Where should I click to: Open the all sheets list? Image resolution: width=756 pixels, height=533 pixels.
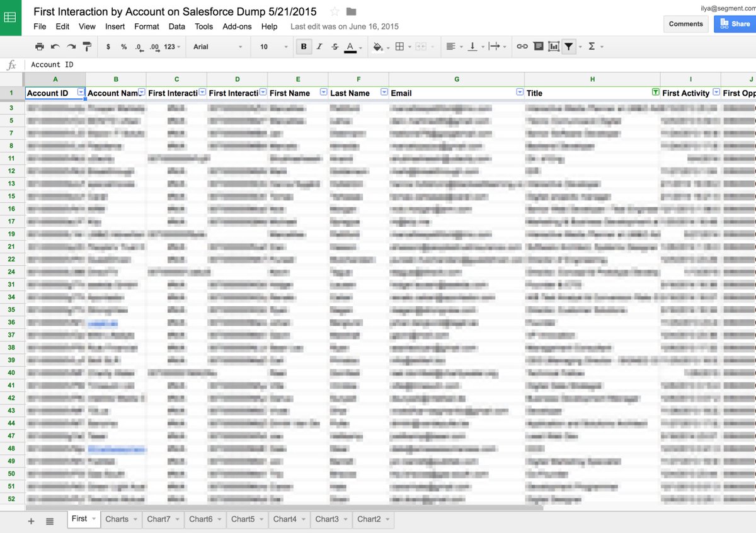[x=50, y=521]
